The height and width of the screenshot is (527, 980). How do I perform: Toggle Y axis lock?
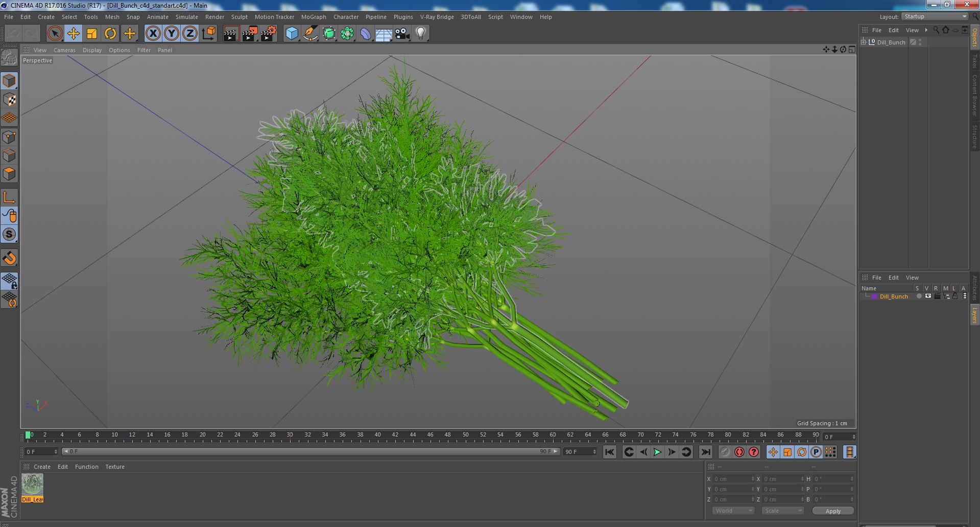172,34
